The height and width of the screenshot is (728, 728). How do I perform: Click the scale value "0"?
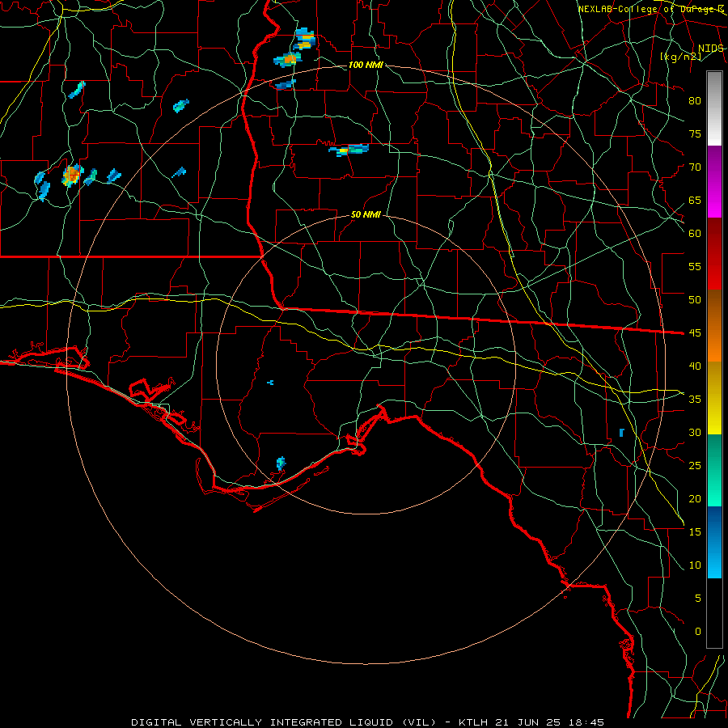(x=698, y=632)
